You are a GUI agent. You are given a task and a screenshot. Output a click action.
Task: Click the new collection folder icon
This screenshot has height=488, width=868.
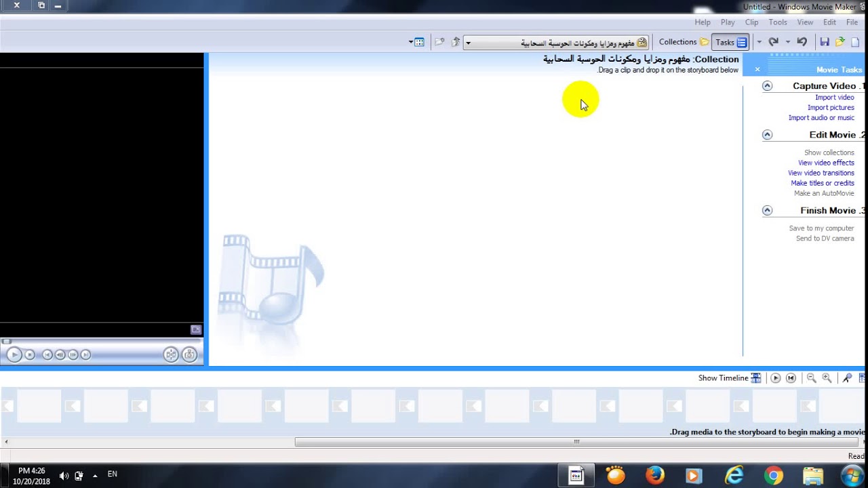pyautogui.click(x=439, y=42)
